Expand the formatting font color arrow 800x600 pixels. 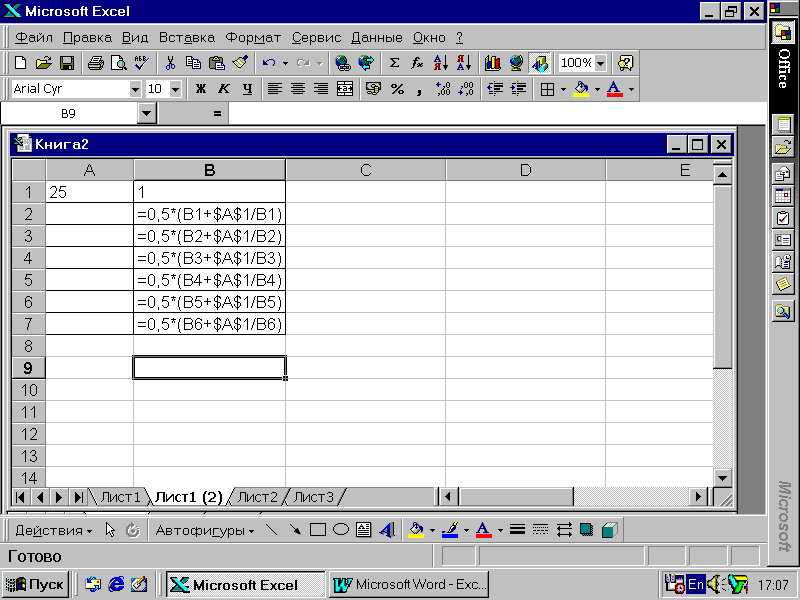631,89
